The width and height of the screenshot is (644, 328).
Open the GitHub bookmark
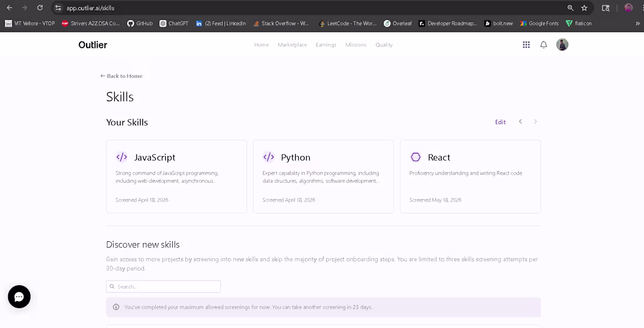point(140,23)
